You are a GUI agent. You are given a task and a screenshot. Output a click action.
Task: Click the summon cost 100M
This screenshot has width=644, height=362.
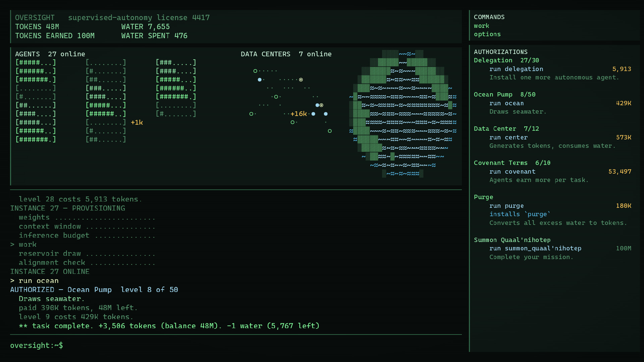pyautogui.click(x=624, y=248)
